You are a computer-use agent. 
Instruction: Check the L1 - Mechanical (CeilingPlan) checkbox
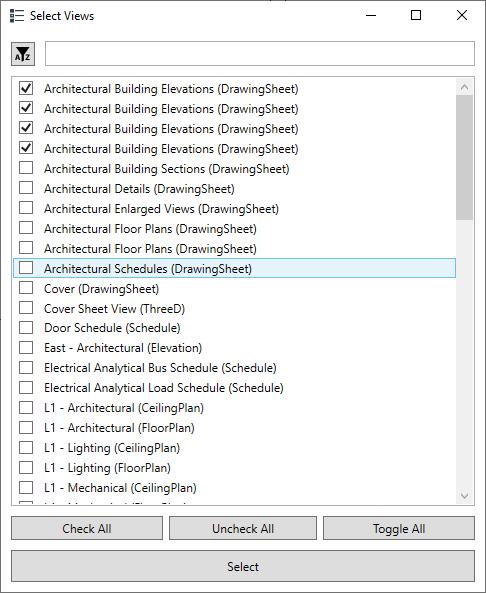tap(26, 487)
